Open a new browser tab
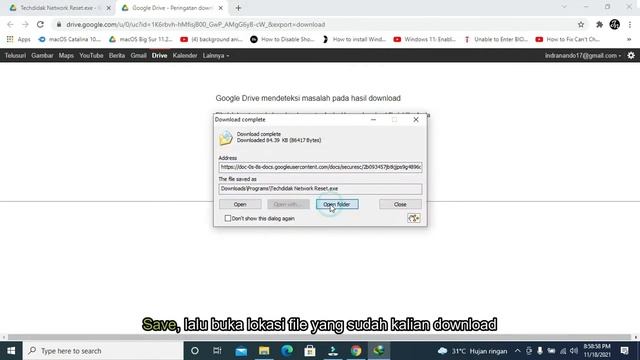640x360 pixels. (x=238, y=8)
